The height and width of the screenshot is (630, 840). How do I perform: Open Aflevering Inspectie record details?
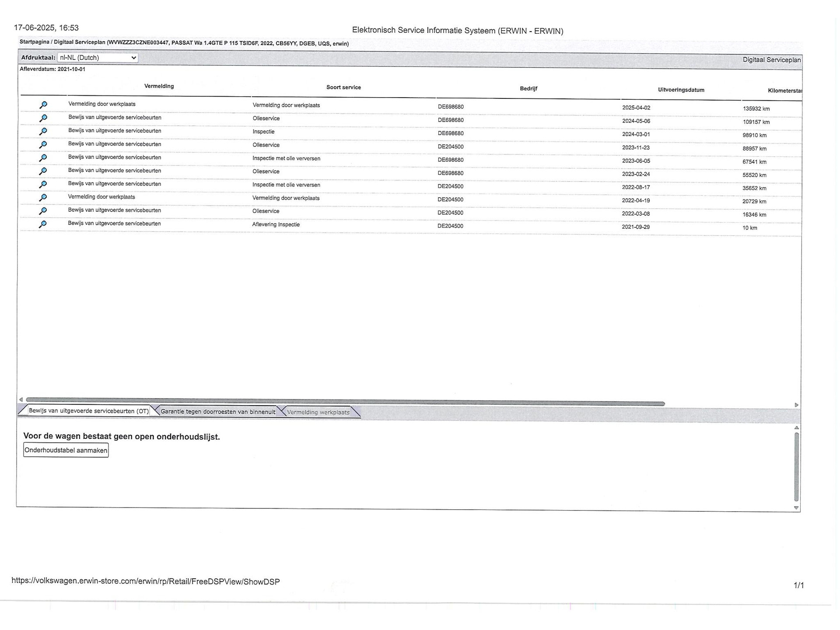[43, 224]
